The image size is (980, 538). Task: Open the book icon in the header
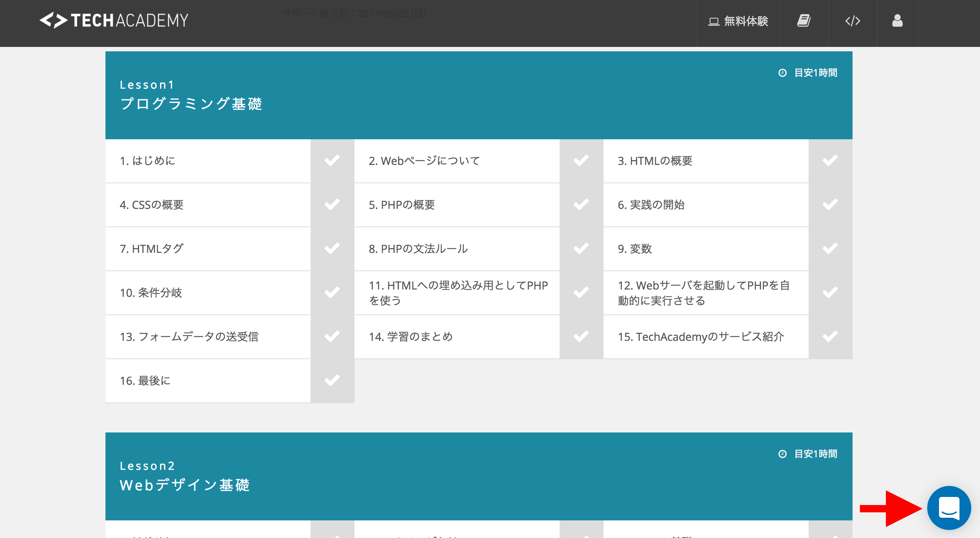coord(803,21)
